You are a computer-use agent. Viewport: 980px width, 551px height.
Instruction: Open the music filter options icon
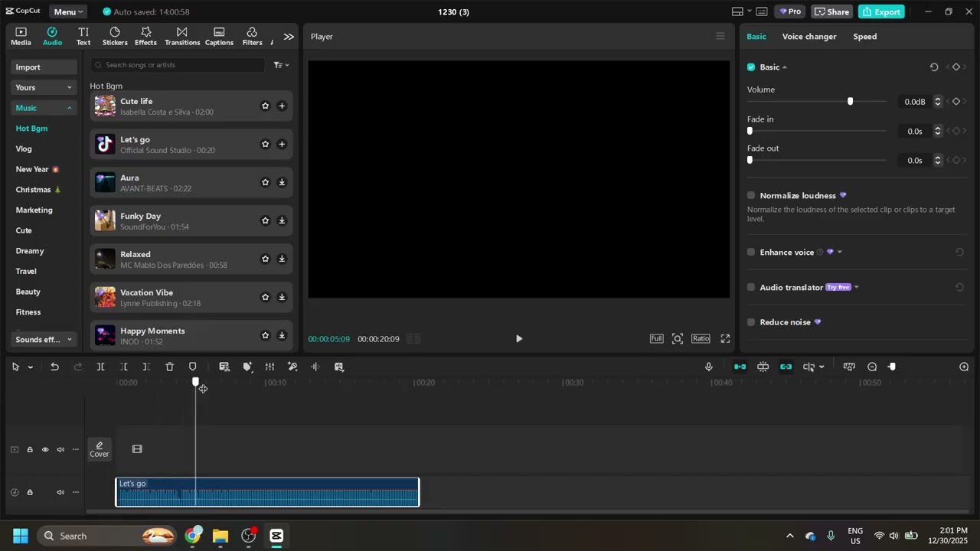tap(281, 65)
